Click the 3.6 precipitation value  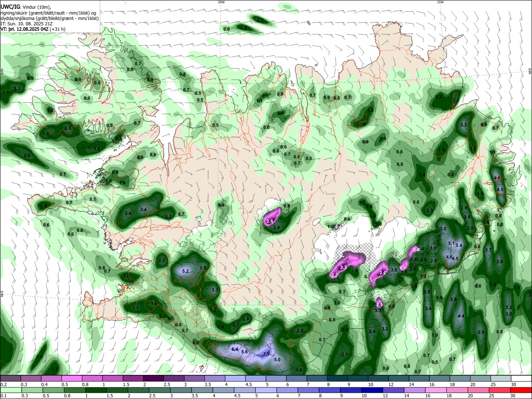pyautogui.click(x=394, y=270)
